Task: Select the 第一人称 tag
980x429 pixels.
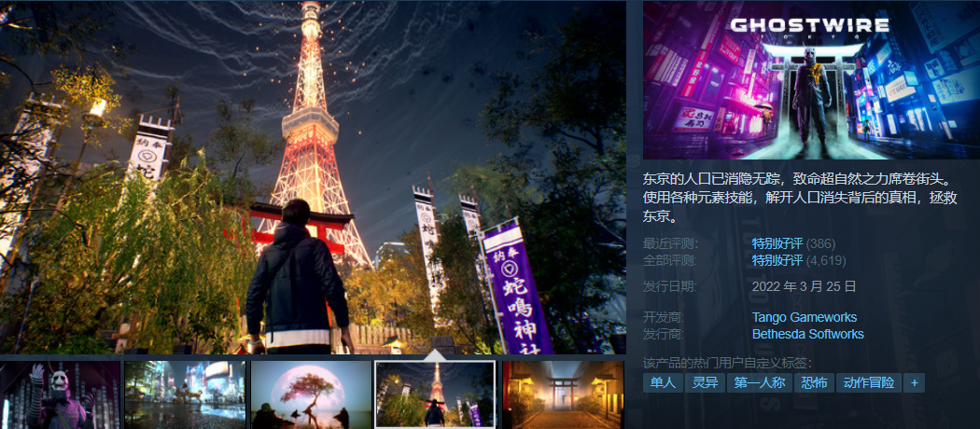Action: 760,382
